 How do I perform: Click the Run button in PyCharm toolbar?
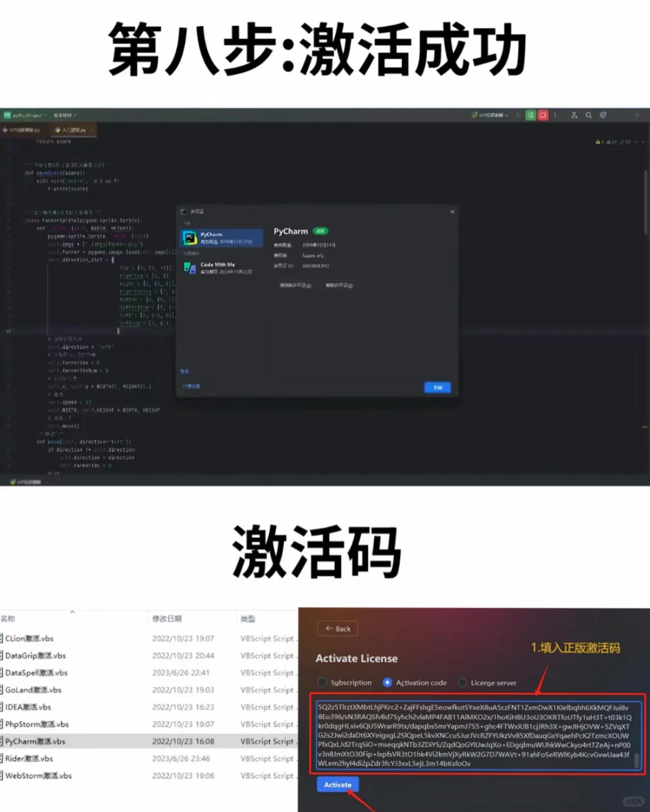click(530, 115)
